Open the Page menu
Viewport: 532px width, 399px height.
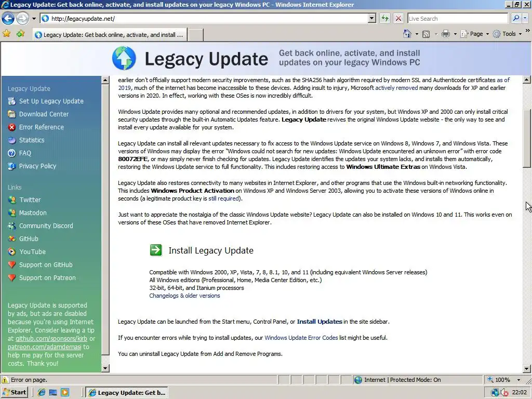click(475, 34)
